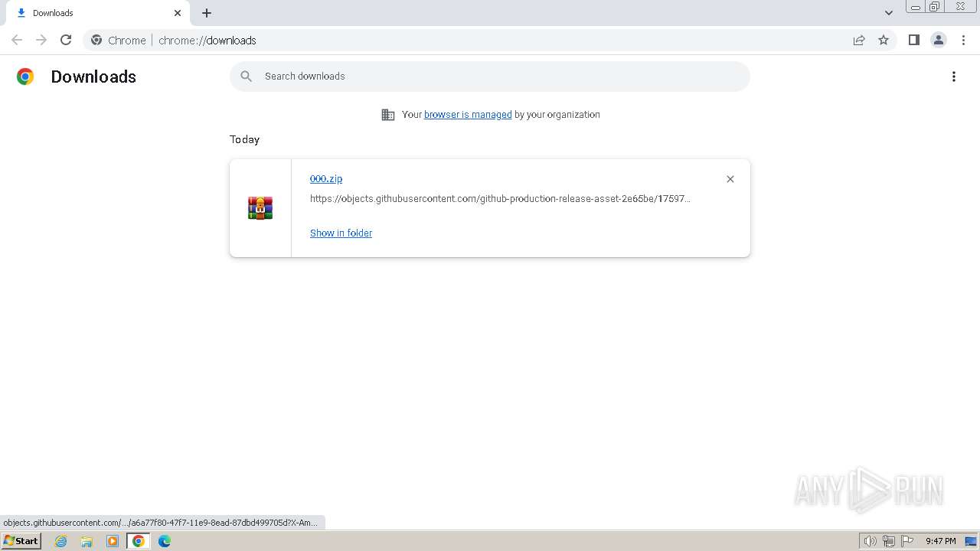Open Windows Media Player from taskbar
Screen dimensions: 980x551
[x=113, y=541]
